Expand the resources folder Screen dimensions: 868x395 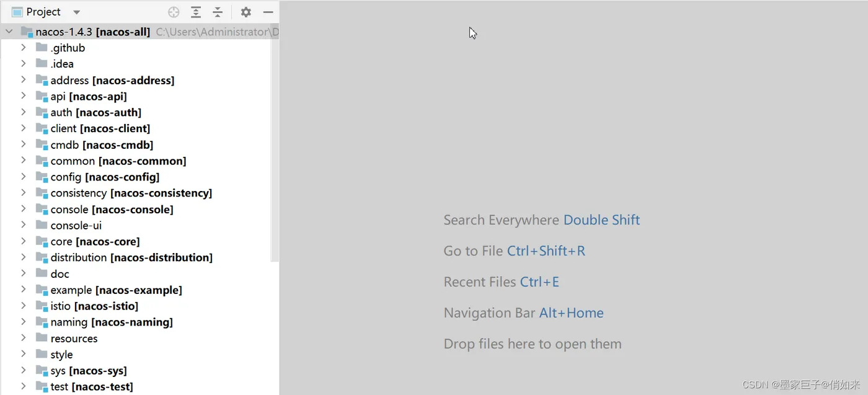tap(23, 338)
